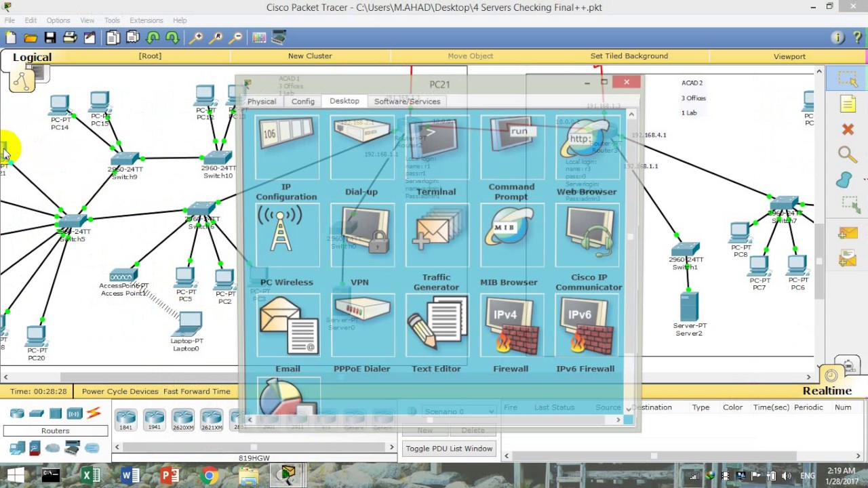The height and width of the screenshot is (488, 868).
Task: Switch to Physical tab in PC21
Action: tap(262, 101)
